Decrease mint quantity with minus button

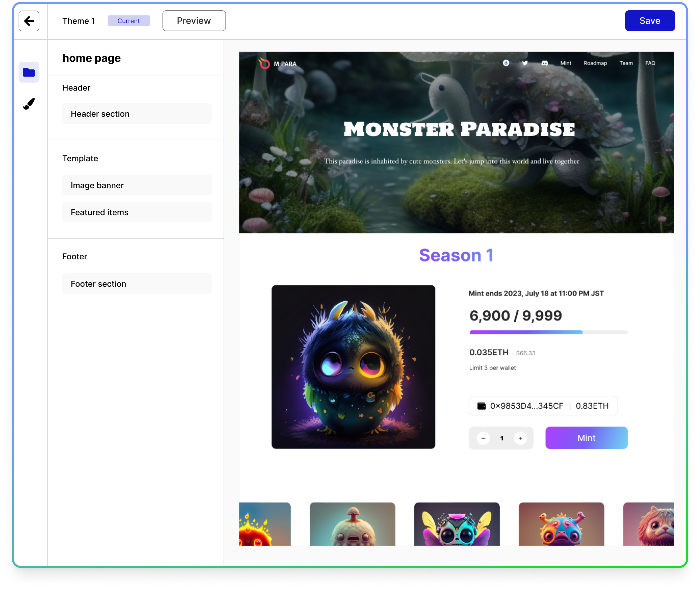(483, 438)
